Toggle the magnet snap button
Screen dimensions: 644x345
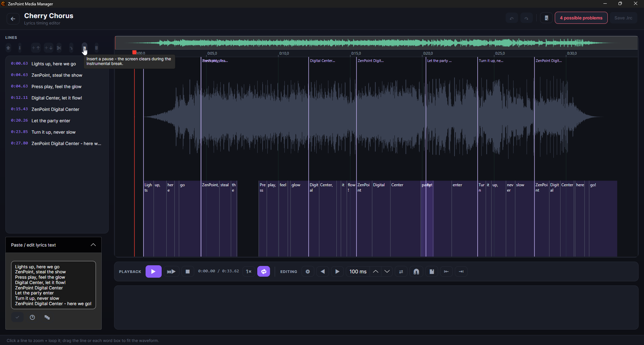coord(417,272)
